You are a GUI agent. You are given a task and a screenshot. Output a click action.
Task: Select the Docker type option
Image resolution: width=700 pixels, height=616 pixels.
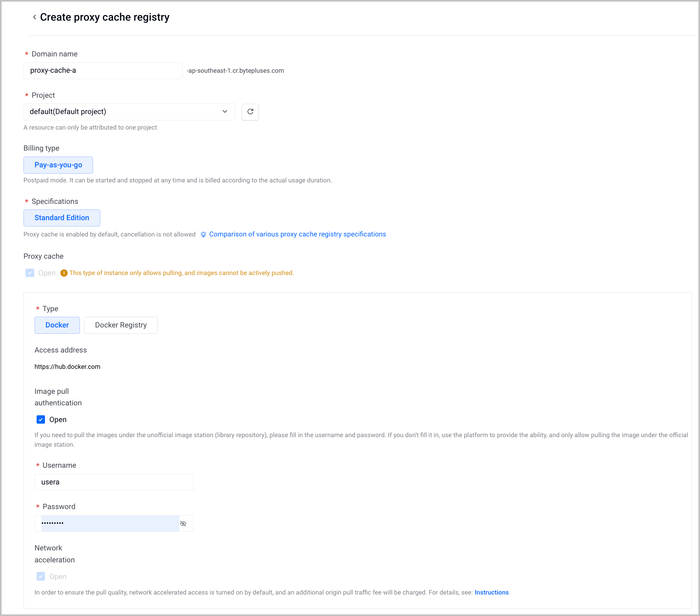pos(57,325)
